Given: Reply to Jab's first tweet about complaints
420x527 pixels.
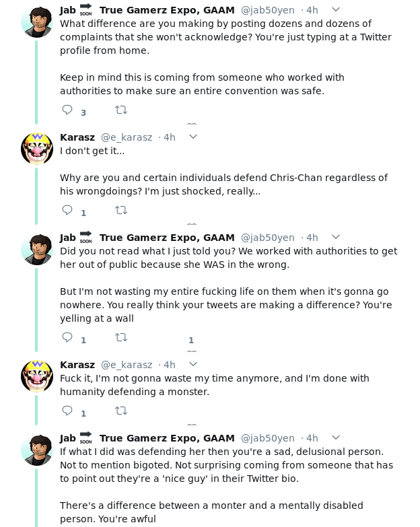Looking at the screenshot, I should (x=67, y=110).
